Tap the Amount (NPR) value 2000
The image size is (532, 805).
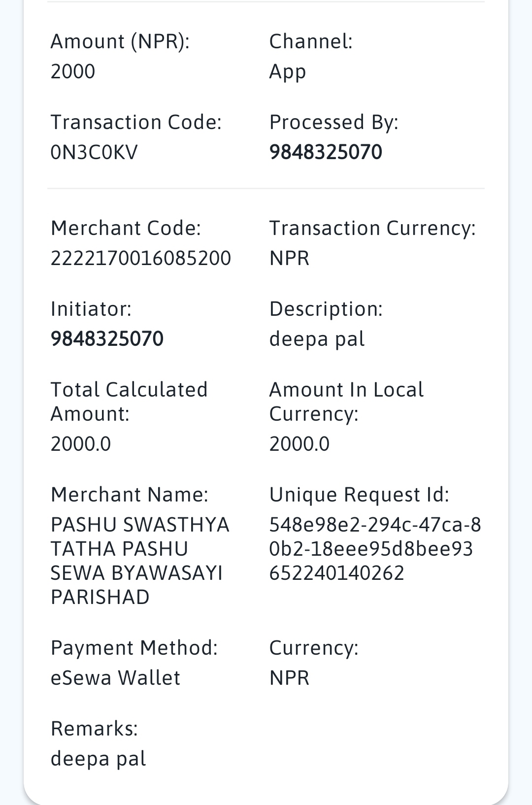(73, 71)
